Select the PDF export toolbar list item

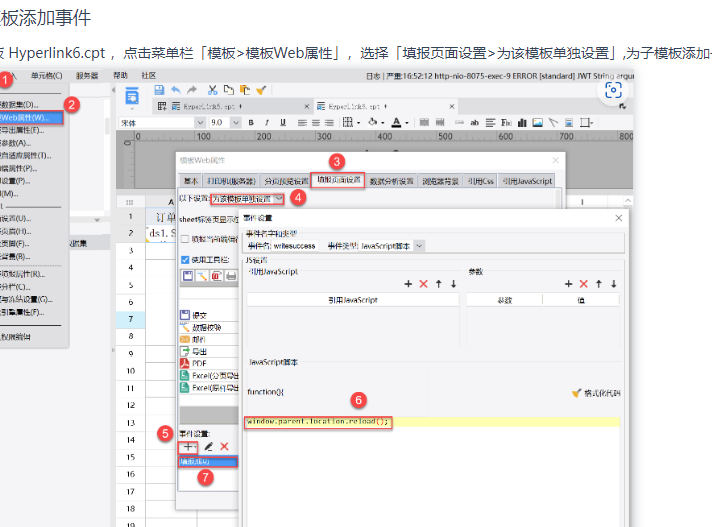(x=209, y=363)
